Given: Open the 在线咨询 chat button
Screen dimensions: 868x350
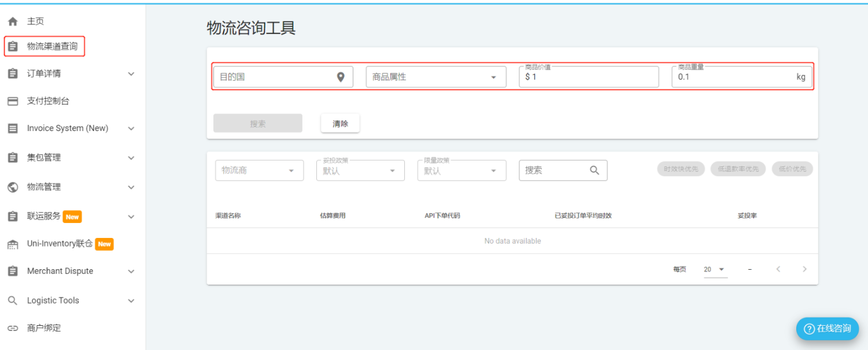Looking at the screenshot, I should pyautogui.click(x=827, y=329).
